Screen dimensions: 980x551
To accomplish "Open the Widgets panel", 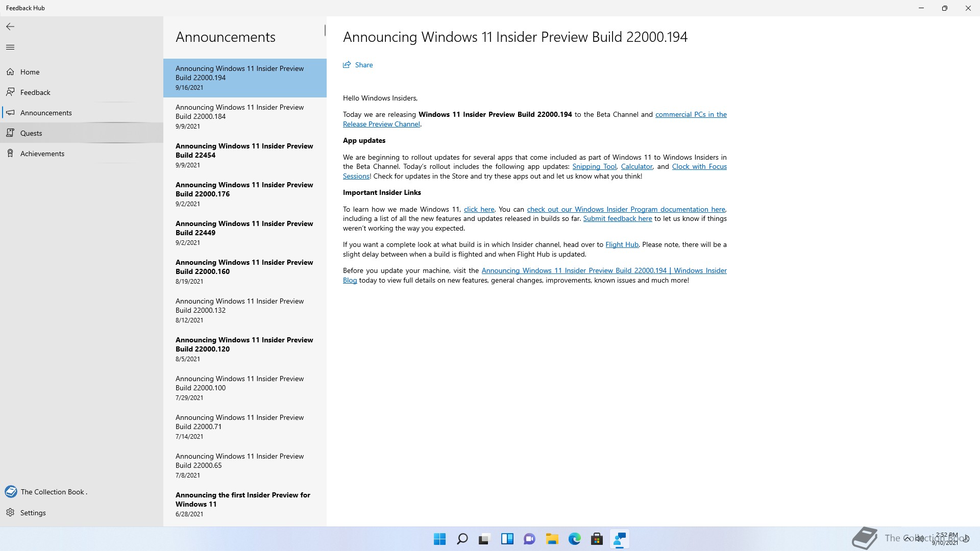I will pyautogui.click(x=507, y=539).
